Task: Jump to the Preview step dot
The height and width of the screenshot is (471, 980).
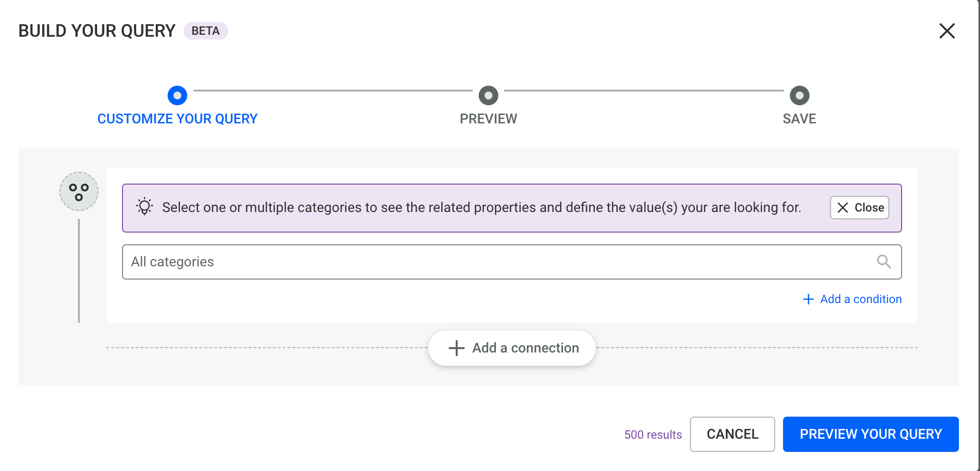Action: 488,96
